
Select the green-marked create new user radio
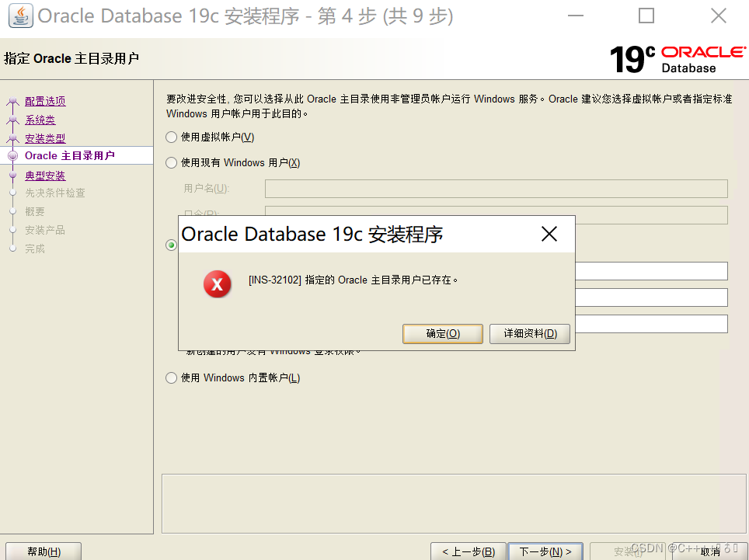pos(171,245)
